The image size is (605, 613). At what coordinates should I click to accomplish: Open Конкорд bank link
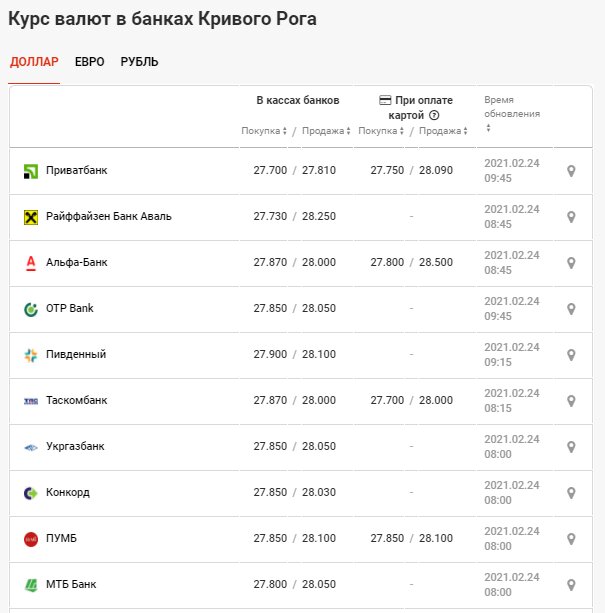(x=68, y=492)
